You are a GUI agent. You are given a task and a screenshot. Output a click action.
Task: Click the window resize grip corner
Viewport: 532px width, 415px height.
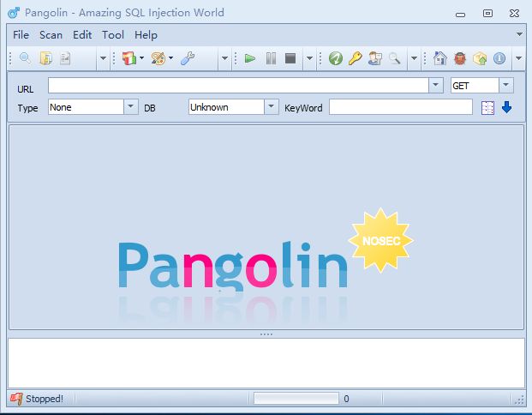[x=519, y=400]
